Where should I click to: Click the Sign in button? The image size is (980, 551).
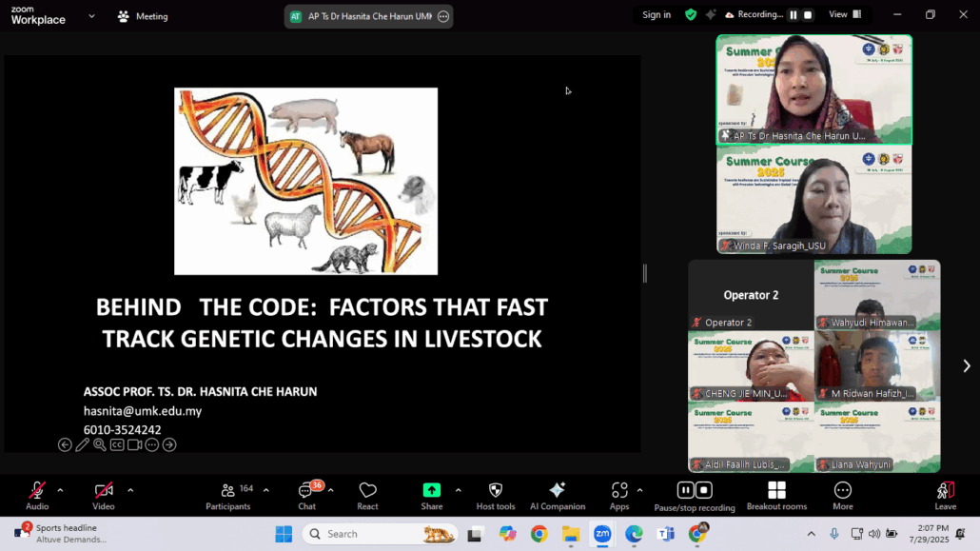point(656,14)
